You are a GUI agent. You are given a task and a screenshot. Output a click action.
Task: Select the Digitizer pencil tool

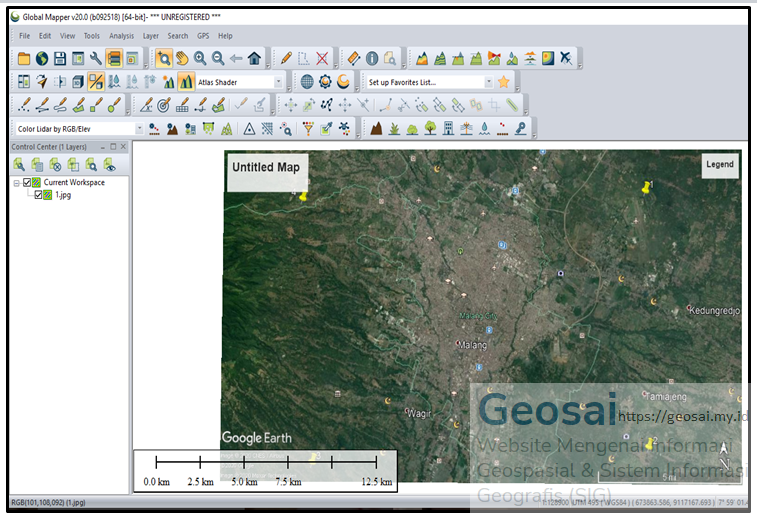click(x=286, y=58)
